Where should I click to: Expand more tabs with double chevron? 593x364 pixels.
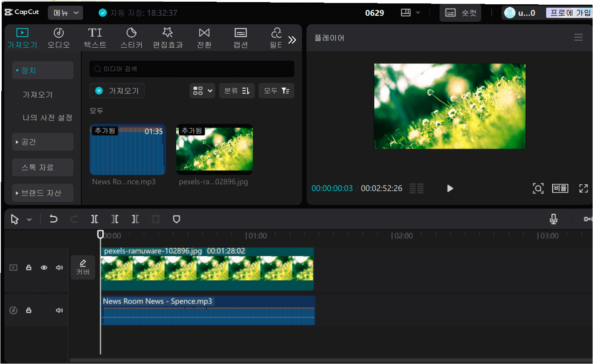click(292, 40)
